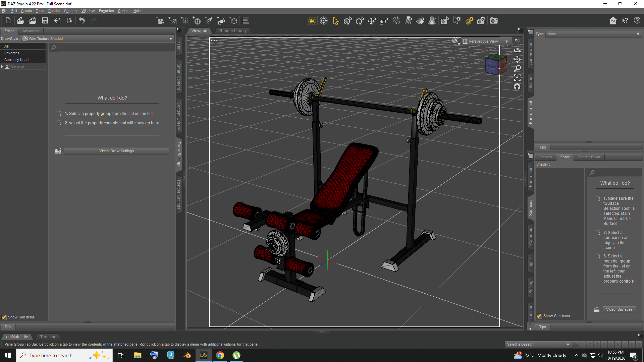Select the Rotate tool
The height and width of the screenshot is (362, 644).
(x=360, y=21)
